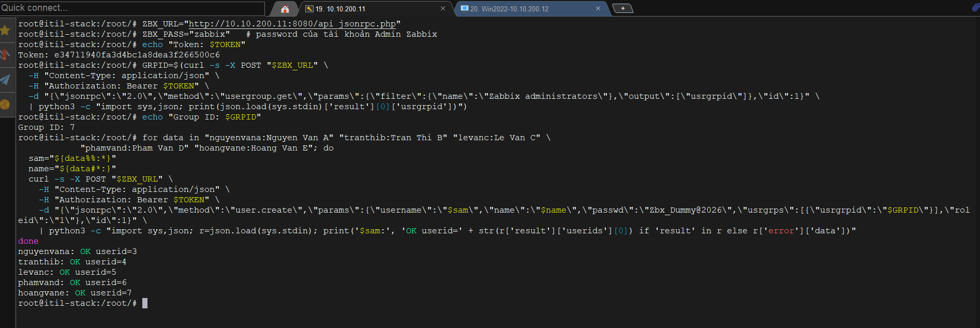Close the 20. Win2022-10.10.200.12 tab

pos(598,8)
